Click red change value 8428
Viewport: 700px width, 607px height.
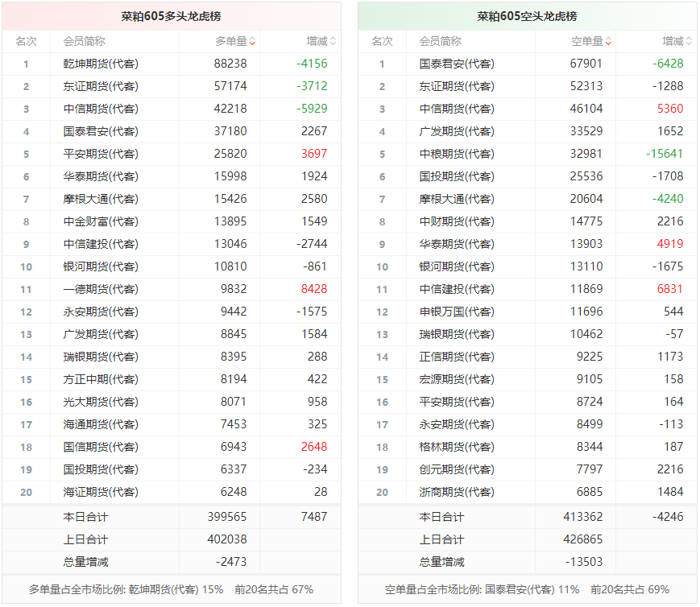click(x=314, y=289)
